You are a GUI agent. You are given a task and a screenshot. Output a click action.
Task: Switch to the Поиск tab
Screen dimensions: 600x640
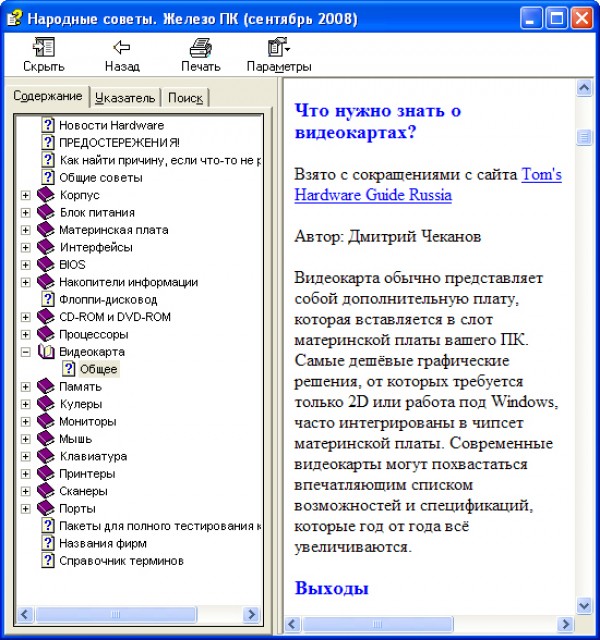click(185, 98)
